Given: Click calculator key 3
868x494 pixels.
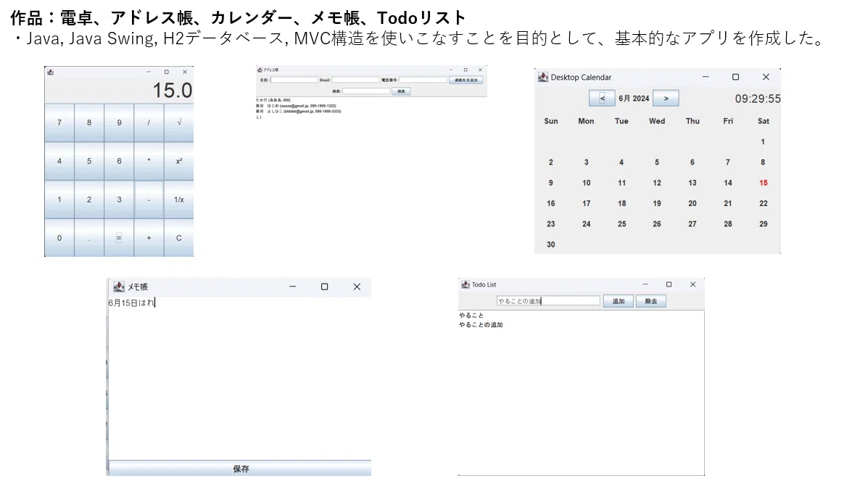Looking at the screenshot, I should (119, 199).
